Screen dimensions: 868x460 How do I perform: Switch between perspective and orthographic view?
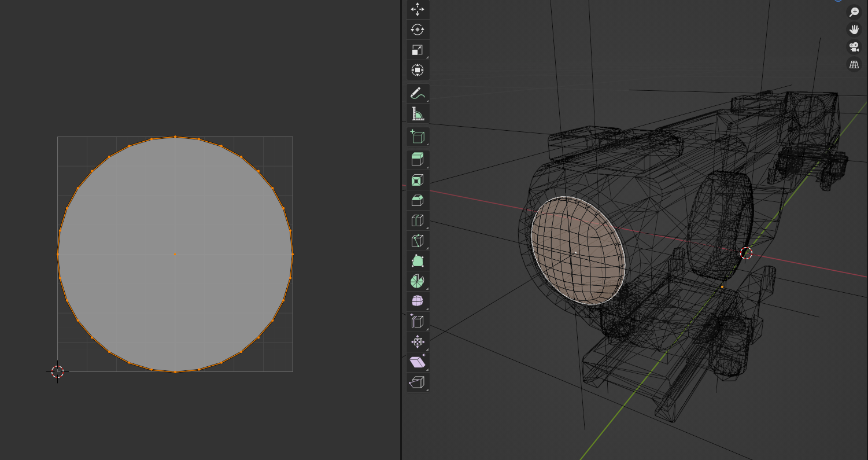click(854, 64)
